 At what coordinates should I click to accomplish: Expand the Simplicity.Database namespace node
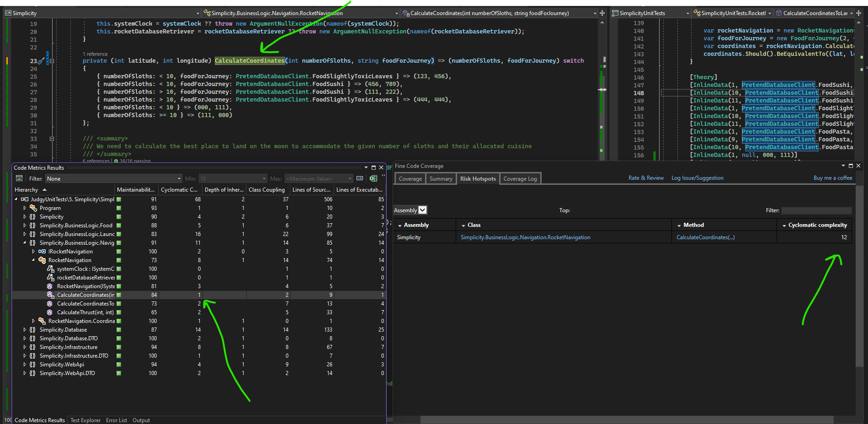(x=25, y=330)
